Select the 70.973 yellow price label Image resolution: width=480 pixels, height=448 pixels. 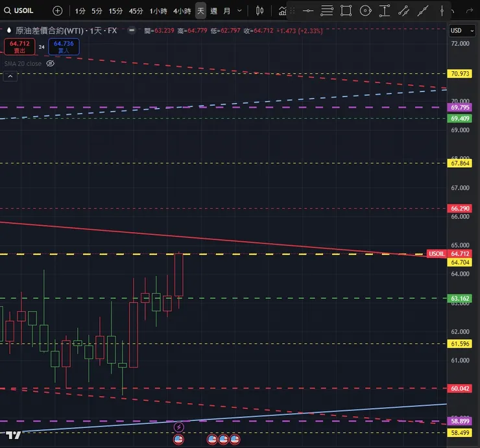[x=460, y=74]
